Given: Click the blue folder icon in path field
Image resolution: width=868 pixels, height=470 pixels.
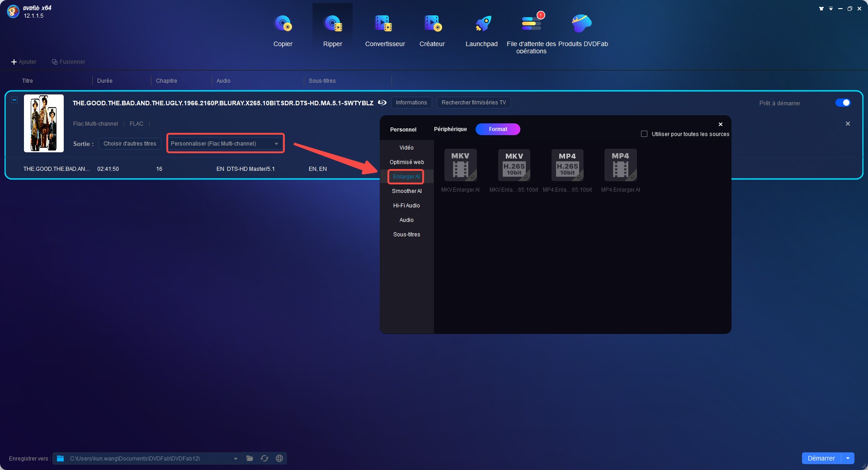Looking at the screenshot, I should 60,458.
